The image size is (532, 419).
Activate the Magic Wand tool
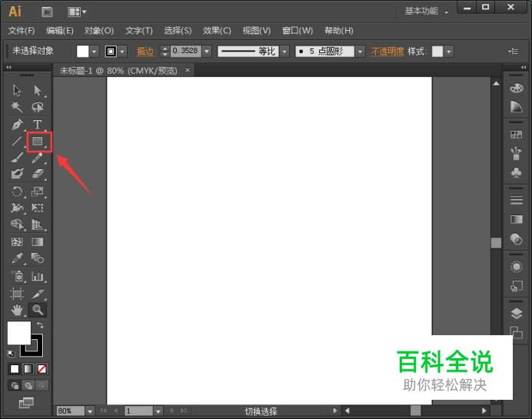17,108
